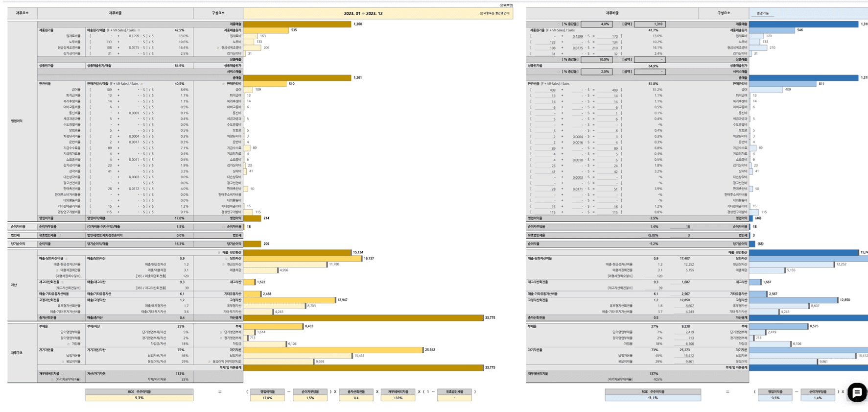The width and height of the screenshot is (868, 412).
Task: Click the blue 판매관리비 bar labeled 811
Action: (782, 84)
